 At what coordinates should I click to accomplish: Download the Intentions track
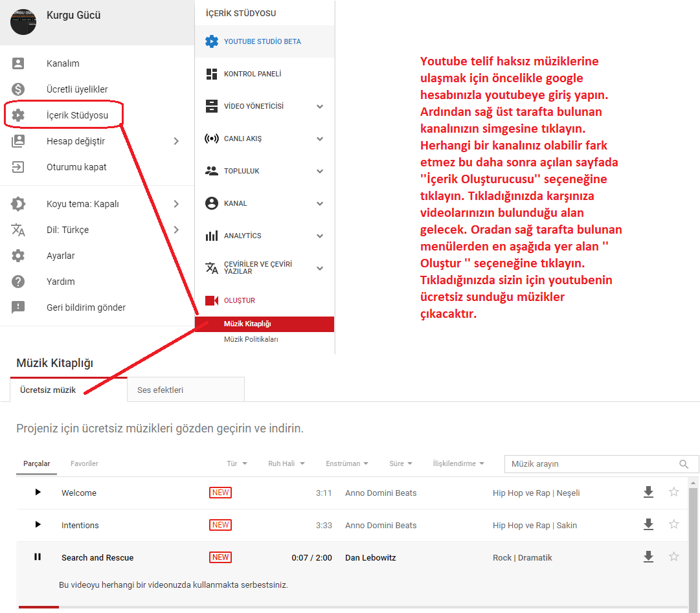(648, 525)
